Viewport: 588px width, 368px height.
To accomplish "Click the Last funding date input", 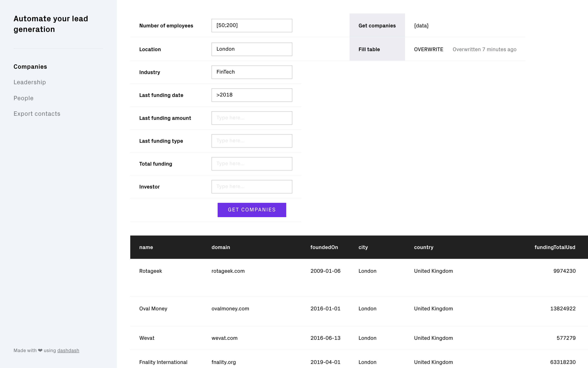I will tap(252, 95).
